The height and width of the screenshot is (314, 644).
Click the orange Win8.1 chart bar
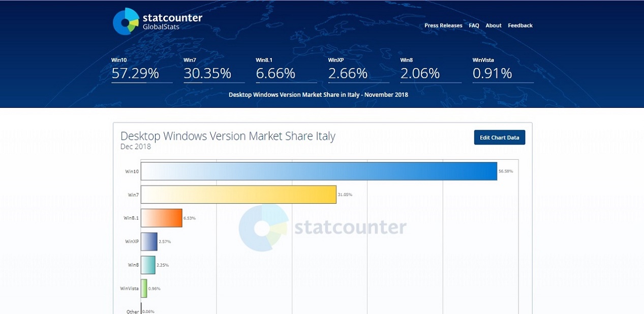[x=161, y=218]
